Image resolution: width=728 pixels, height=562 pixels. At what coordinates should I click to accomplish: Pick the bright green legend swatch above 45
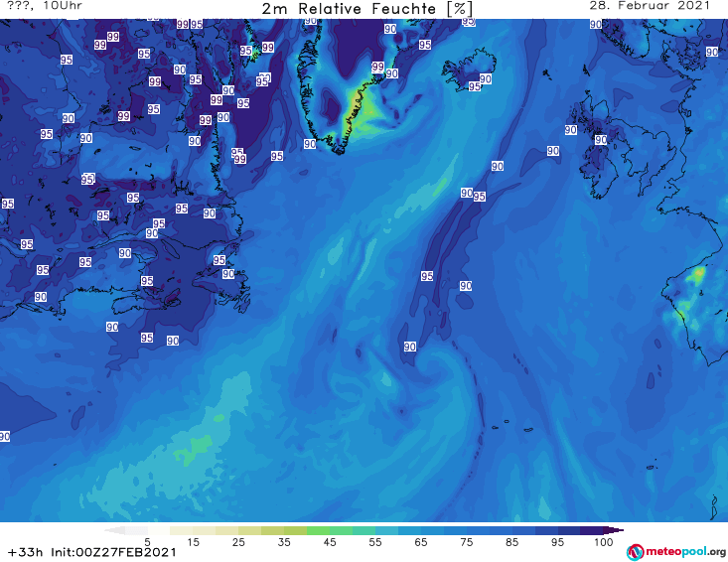318,530
